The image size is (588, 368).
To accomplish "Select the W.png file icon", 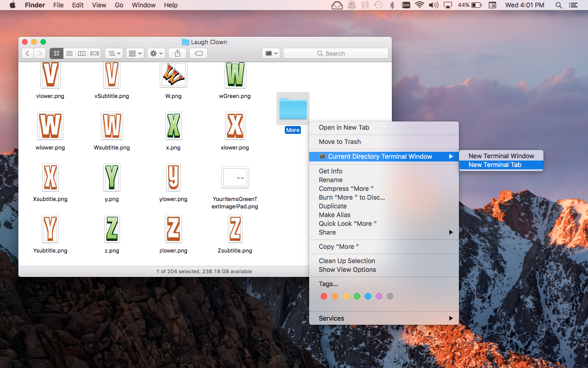I will pos(174,75).
